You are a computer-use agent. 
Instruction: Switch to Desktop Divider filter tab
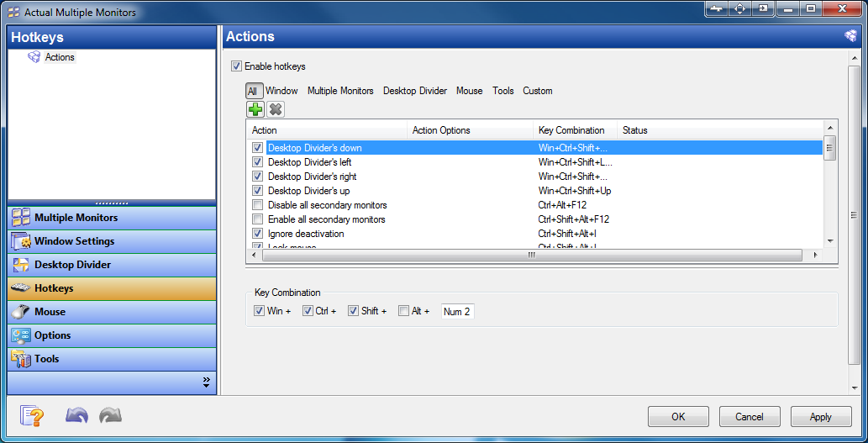tap(415, 91)
